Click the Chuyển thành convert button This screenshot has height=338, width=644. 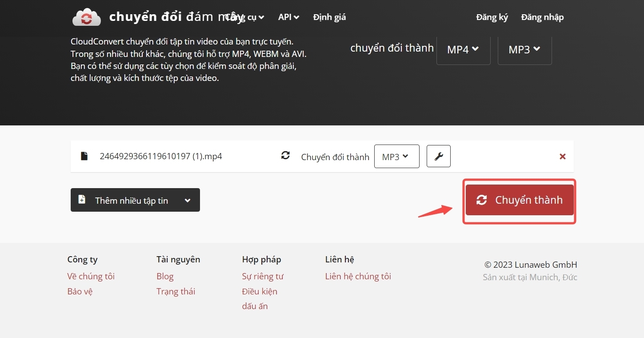pyautogui.click(x=519, y=200)
